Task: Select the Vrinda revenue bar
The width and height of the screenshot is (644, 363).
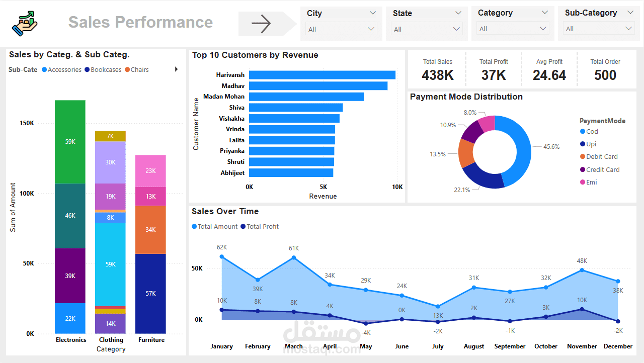Action: point(292,129)
